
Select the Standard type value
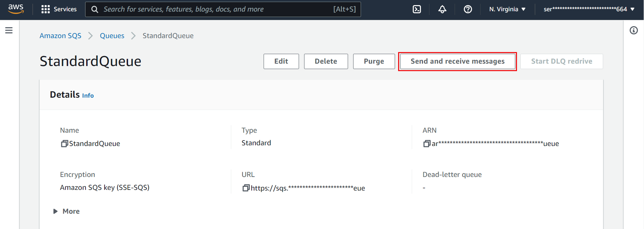(256, 143)
